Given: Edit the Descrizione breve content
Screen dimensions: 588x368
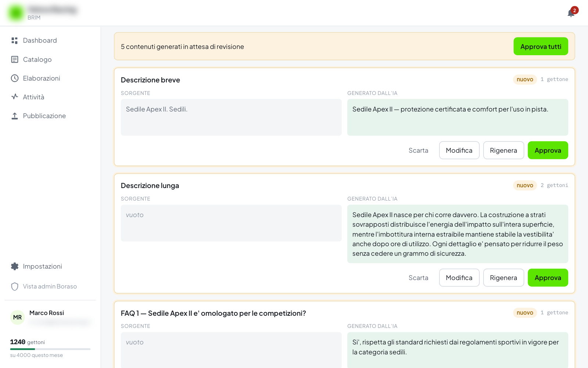Looking at the screenshot, I should point(459,150).
